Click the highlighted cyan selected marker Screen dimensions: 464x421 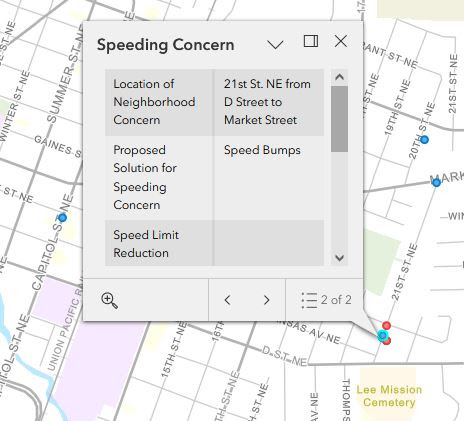[x=382, y=335]
